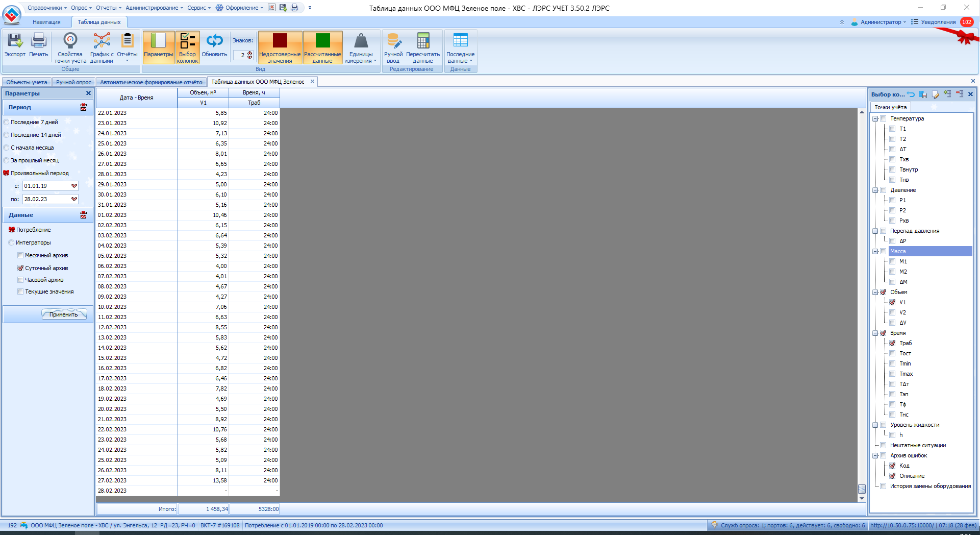Switch to Объекты учета tab
The image size is (980, 535).
[27, 82]
